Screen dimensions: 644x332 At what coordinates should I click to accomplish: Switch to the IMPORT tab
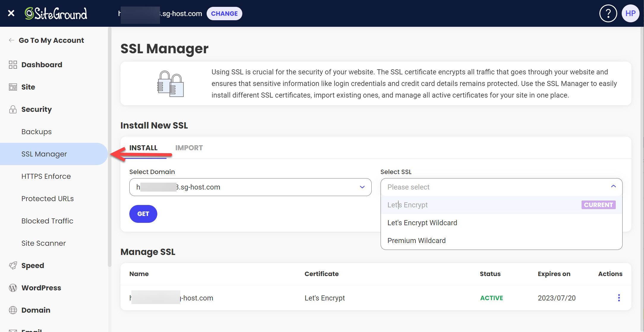[189, 148]
